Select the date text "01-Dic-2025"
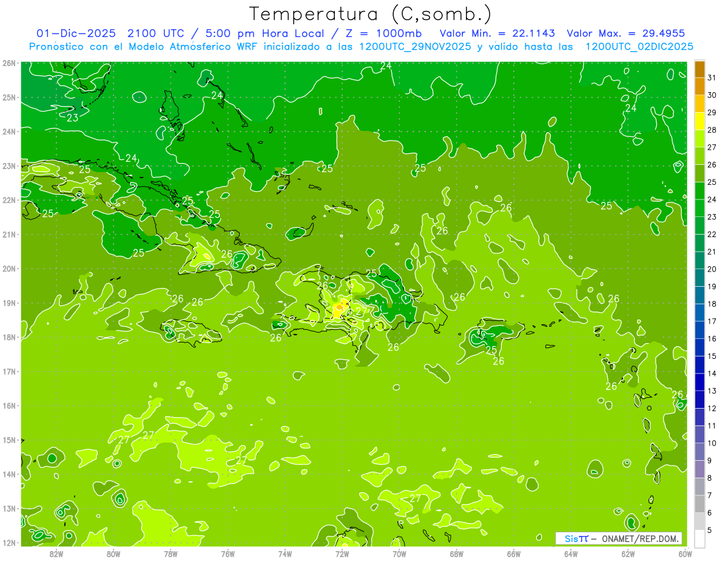Viewport: 728px width, 562px height. point(75,33)
